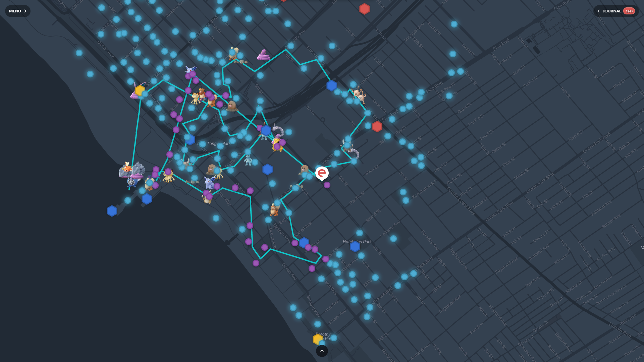Click the blue hexagon next to Hotchkiss Park
644x362 pixels.
(355, 246)
